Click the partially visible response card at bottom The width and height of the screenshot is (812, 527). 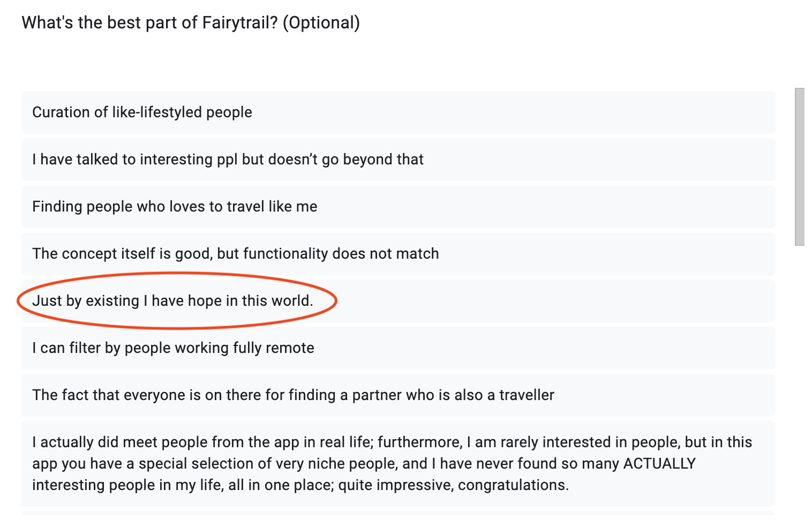pyautogui.click(x=399, y=513)
